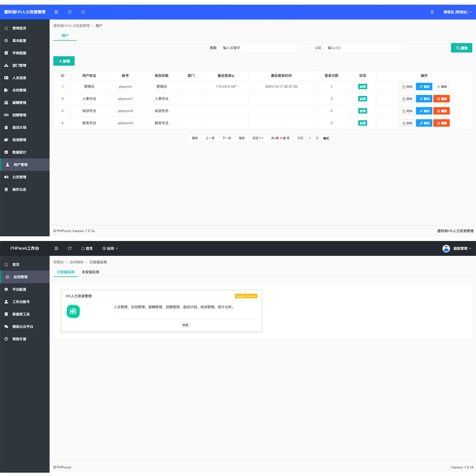Toggle 启用 status for 管理员 row
Viewport: 476px width, 476px height.
pos(363,87)
